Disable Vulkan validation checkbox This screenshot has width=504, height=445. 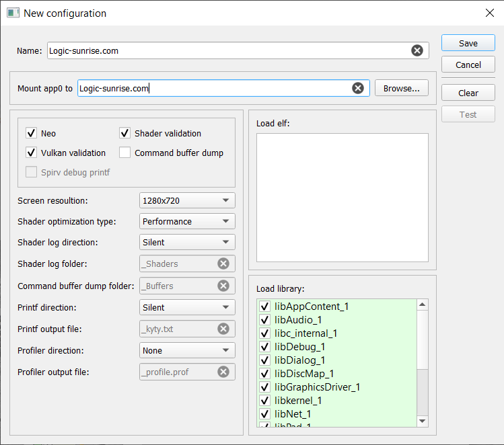pos(31,153)
